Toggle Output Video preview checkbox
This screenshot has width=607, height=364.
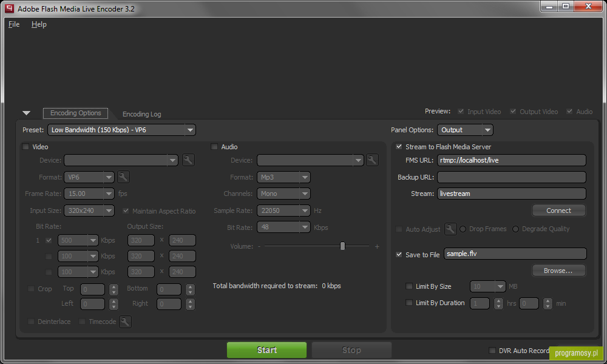tap(513, 112)
